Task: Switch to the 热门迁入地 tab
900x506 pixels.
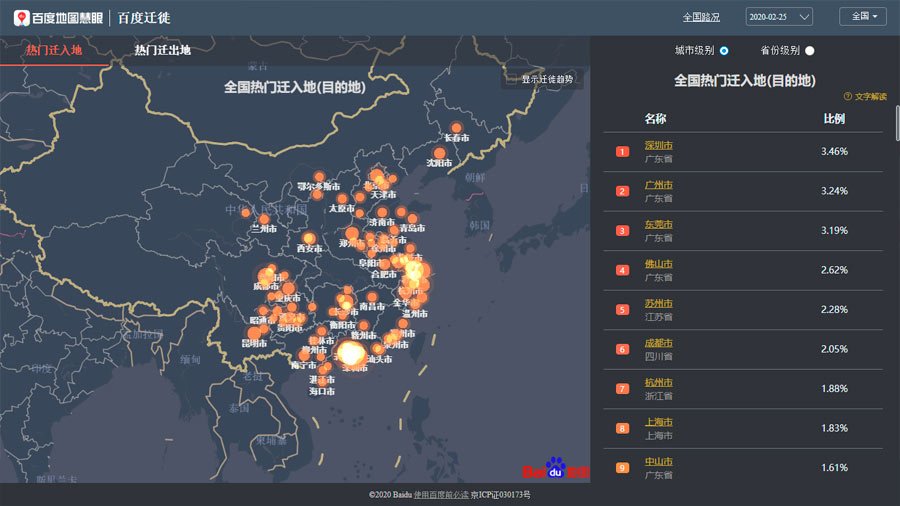Action: 54,50
